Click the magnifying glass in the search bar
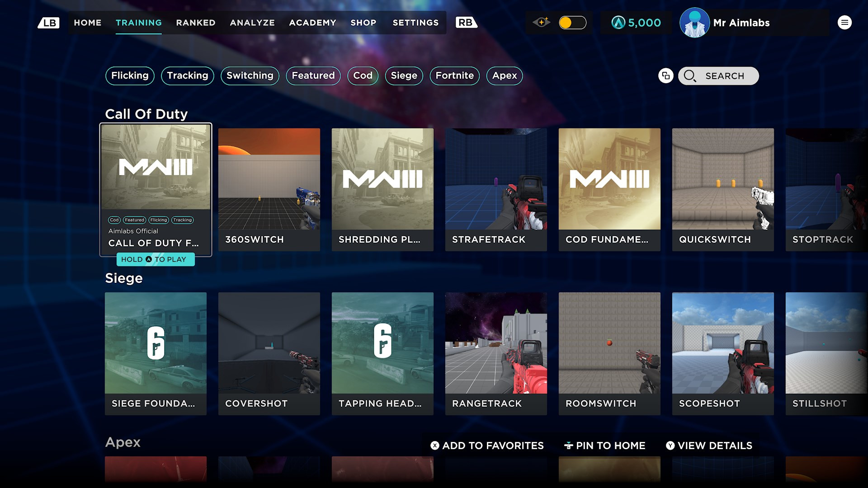The width and height of the screenshot is (868, 488). pos(690,76)
